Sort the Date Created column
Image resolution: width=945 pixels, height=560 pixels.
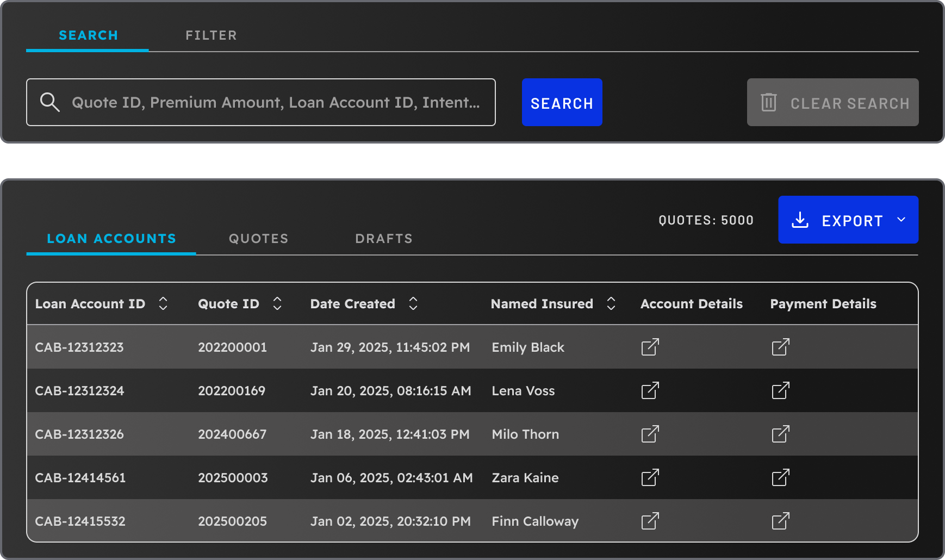pyautogui.click(x=413, y=303)
